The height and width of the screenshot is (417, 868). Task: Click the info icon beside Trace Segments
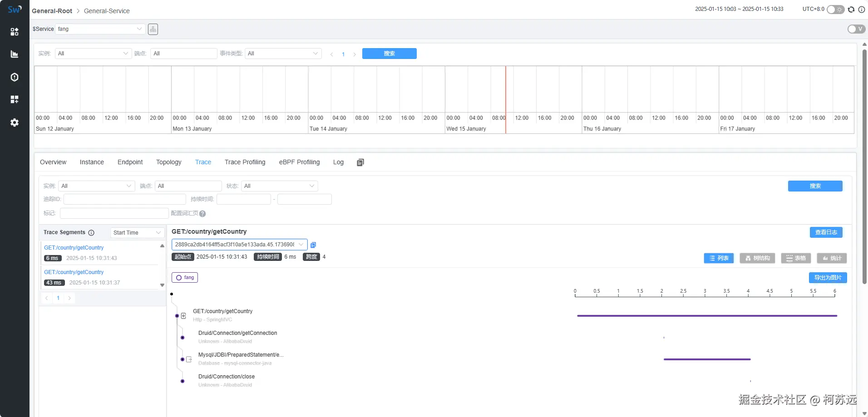[x=91, y=233]
